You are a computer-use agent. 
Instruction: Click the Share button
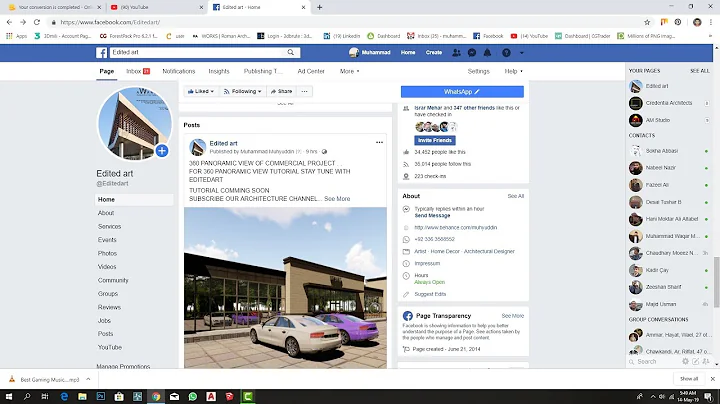(281, 91)
